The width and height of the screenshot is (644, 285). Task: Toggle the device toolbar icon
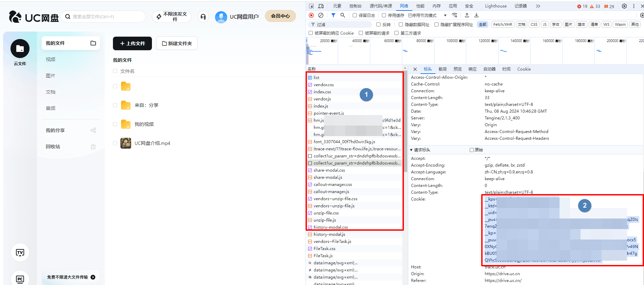[321, 6]
